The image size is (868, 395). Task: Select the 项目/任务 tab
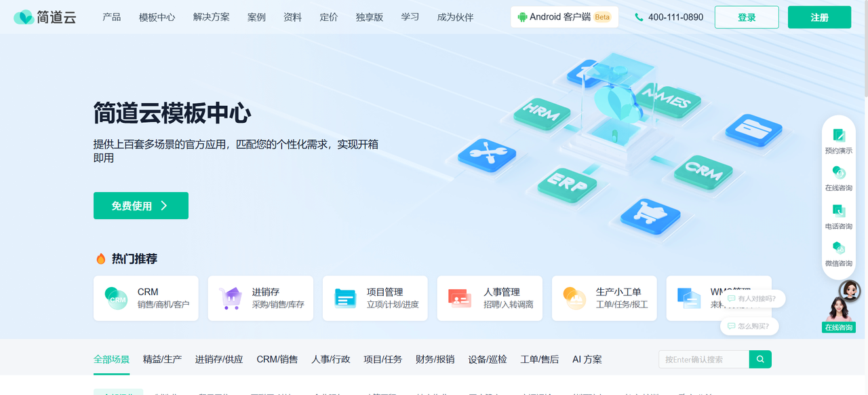point(383,359)
